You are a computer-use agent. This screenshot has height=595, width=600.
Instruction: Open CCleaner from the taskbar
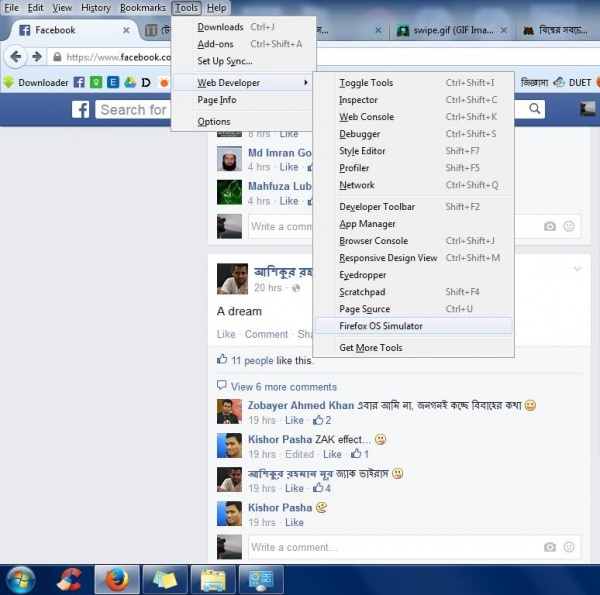(69, 580)
